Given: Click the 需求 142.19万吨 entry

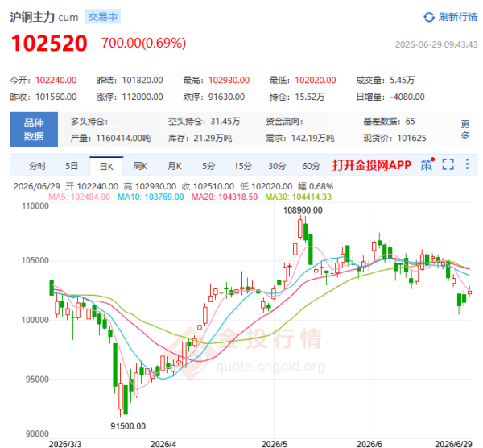Looking at the screenshot, I should tap(300, 138).
